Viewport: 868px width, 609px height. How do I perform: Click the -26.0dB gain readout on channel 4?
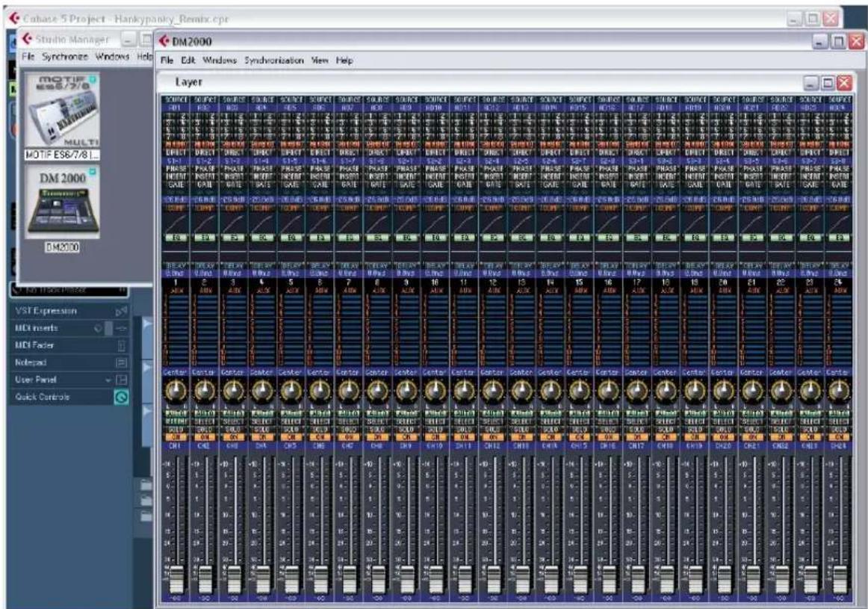click(262, 200)
